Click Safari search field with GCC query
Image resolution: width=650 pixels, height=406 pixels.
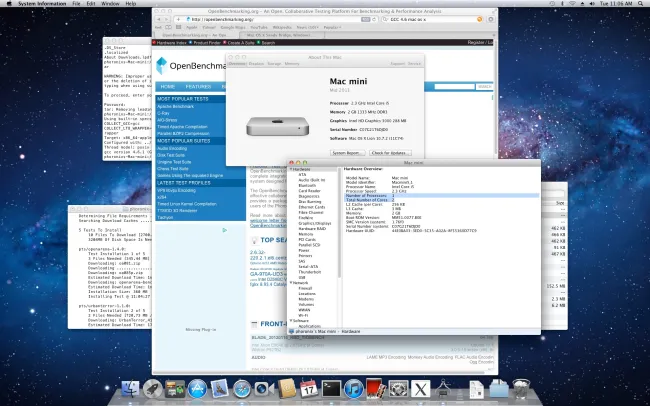pyautogui.click(x=432, y=19)
